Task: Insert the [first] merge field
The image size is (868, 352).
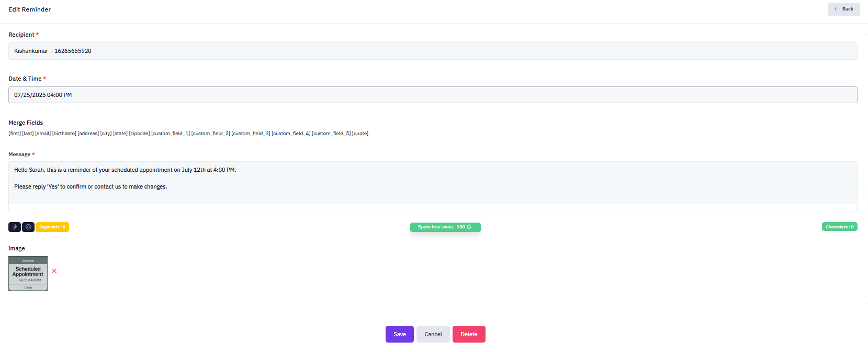Action: pos(15,134)
